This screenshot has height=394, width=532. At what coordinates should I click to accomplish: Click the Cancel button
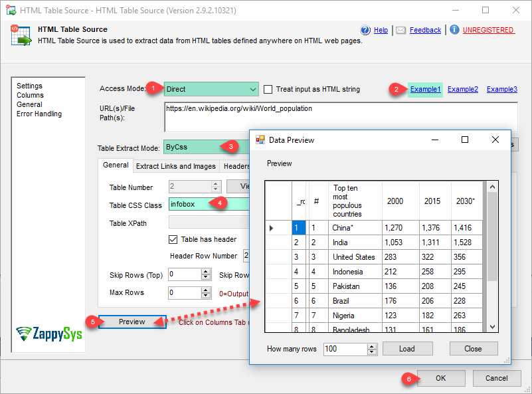pyautogui.click(x=496, y=378)
